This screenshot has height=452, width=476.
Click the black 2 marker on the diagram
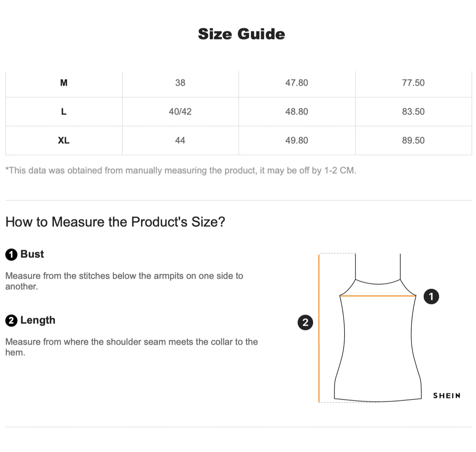tap(305, 322)
